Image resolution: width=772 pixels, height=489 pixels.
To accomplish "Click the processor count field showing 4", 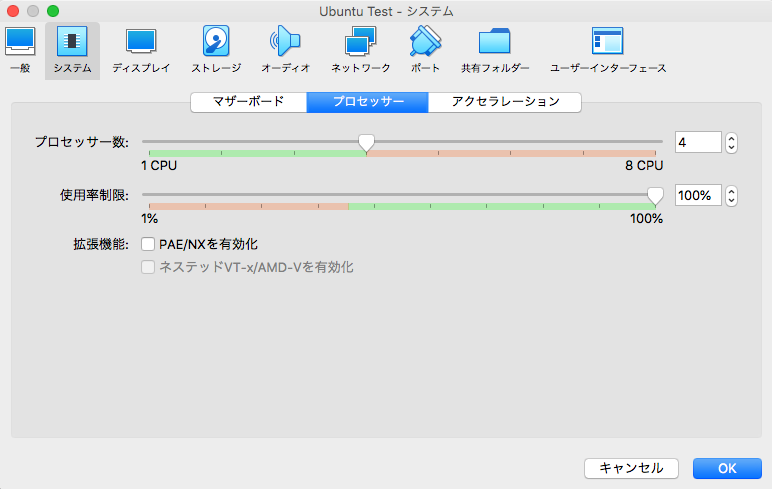I will pyautogui.click(x=698, y=142).
